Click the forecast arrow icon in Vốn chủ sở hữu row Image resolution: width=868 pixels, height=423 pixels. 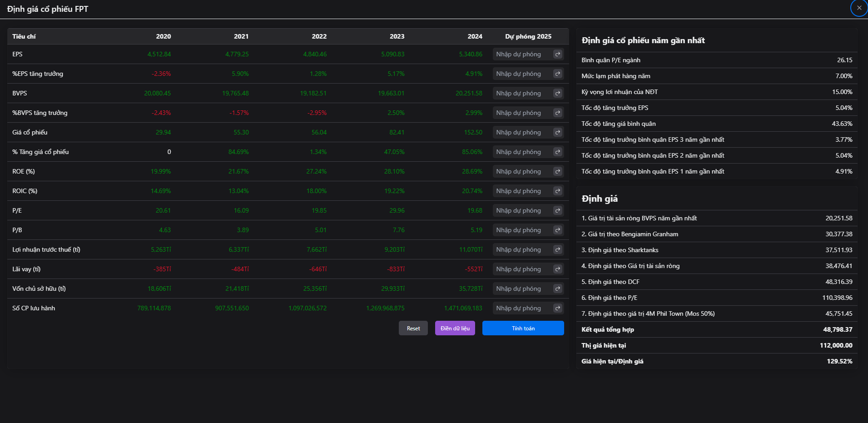(558, 289)
